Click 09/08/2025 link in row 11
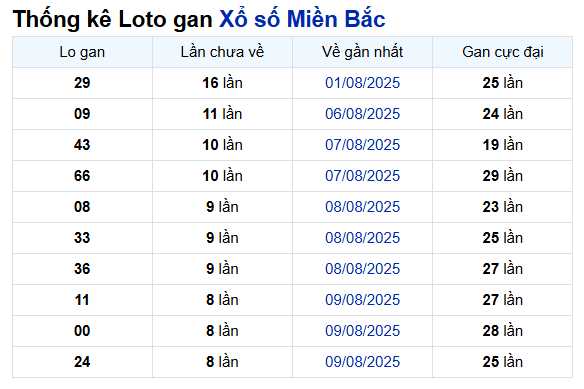 [362, 300]
